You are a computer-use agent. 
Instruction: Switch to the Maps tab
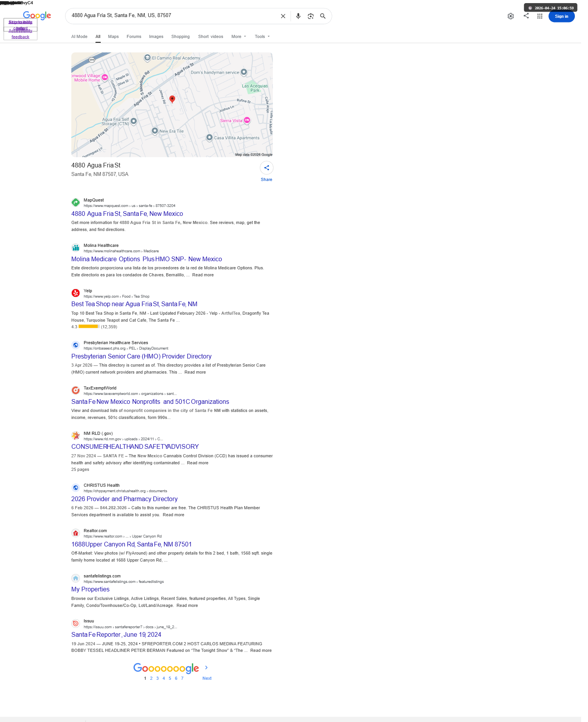[113, 37]
